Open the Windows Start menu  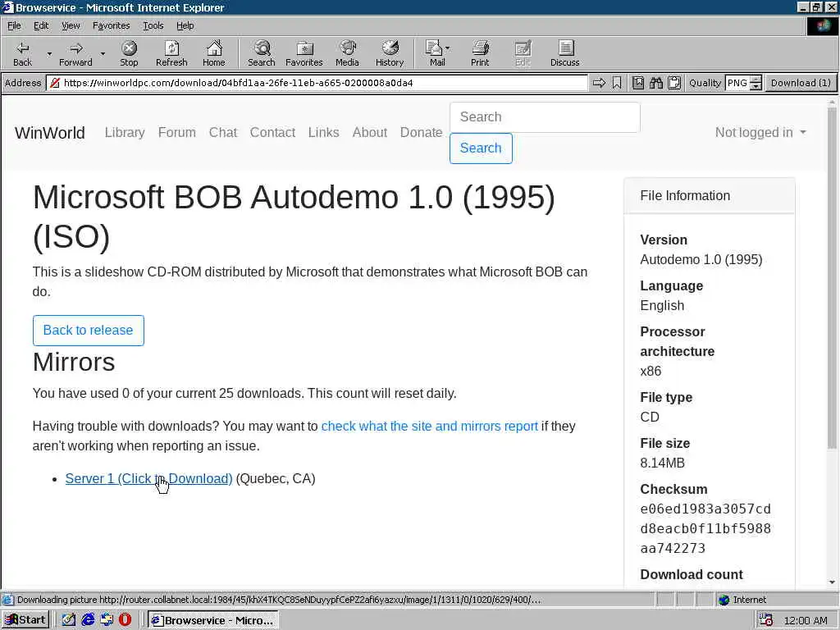[25, 620]
